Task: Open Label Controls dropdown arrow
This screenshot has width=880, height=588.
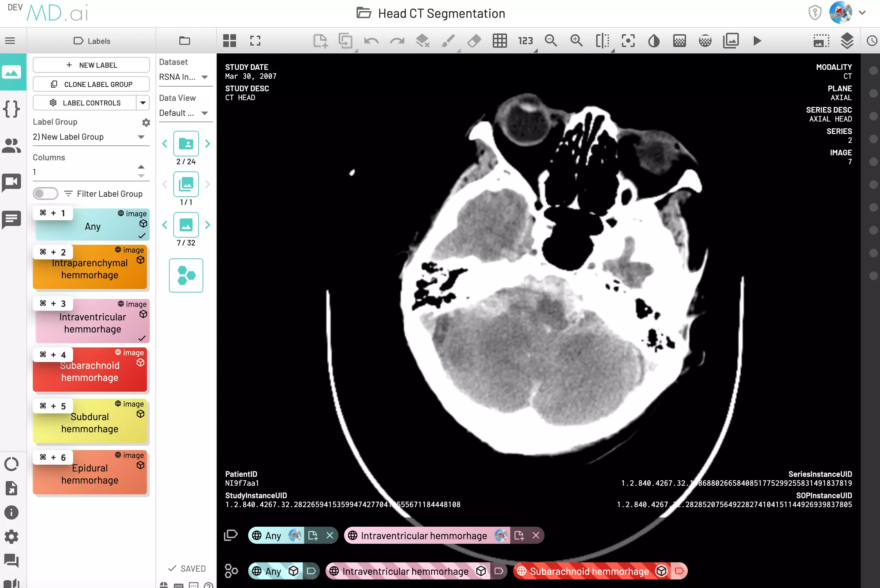Action: tap(143, 103)
